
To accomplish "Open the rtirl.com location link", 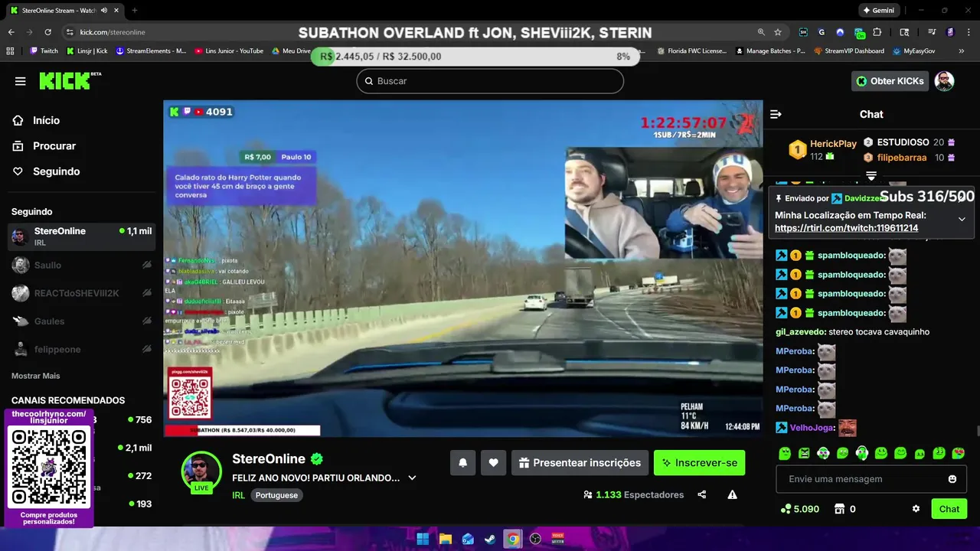I will pyautogui.click(x=846, y=228).
